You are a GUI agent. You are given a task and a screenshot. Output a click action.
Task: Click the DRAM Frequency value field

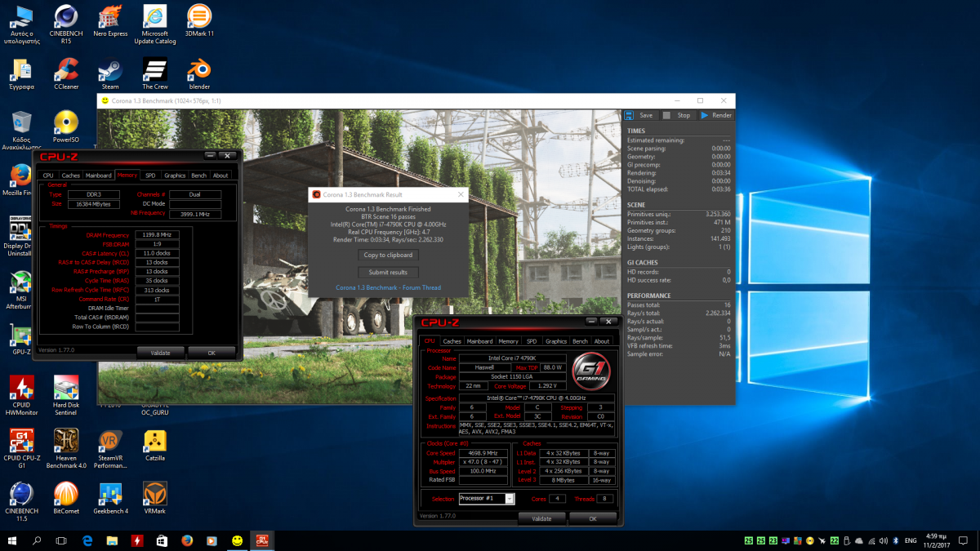(157, 235)
